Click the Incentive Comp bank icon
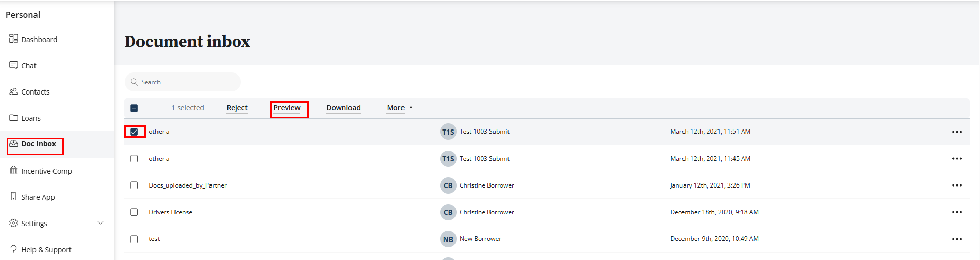The image size is (980, 260). [13, 171]
